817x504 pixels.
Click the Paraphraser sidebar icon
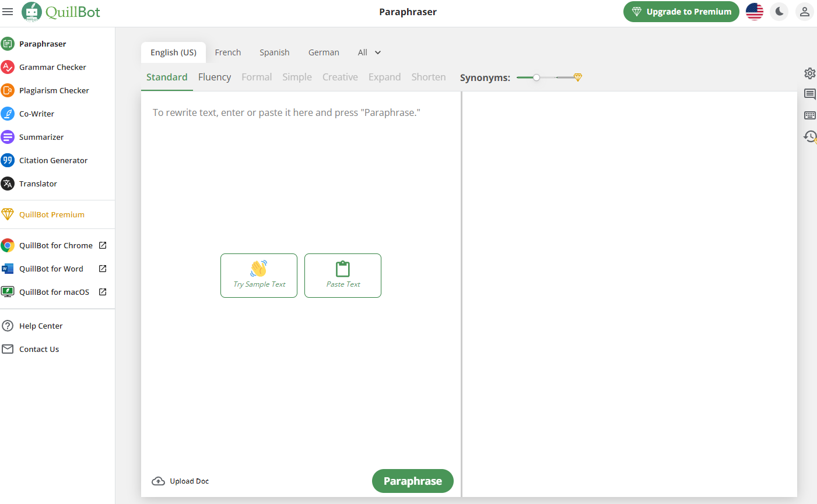click(8, 44)
